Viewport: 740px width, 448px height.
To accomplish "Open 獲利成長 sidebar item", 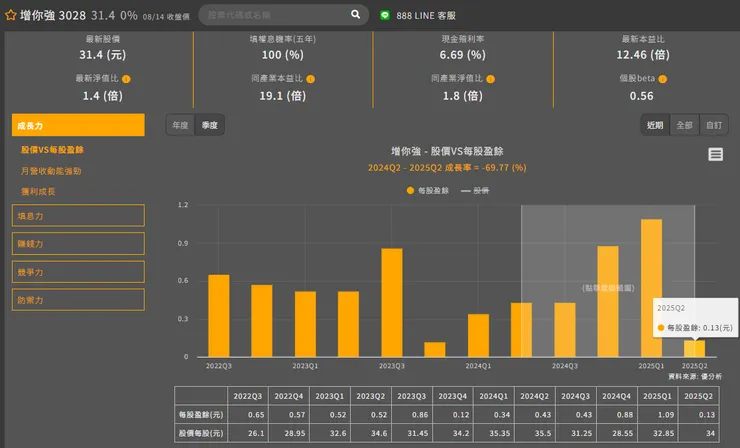I will 38,191.
